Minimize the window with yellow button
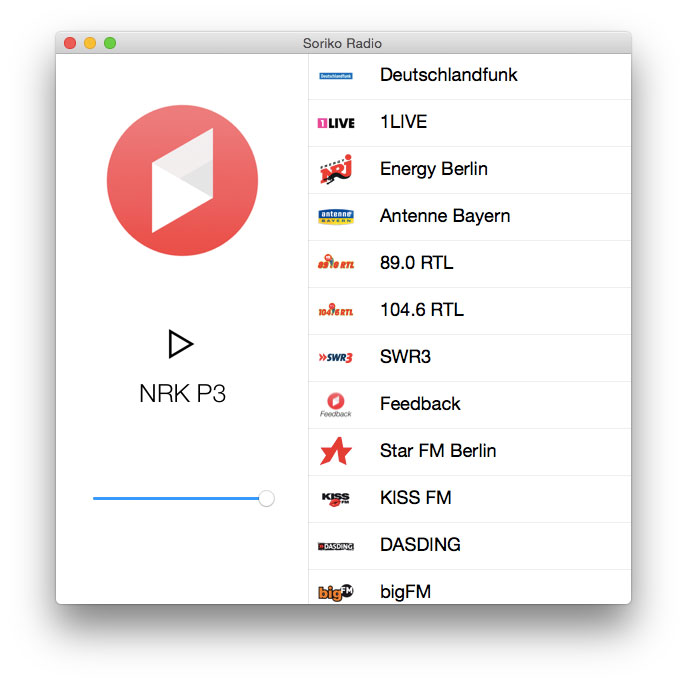The height and width of the screenshot is (684, 687). pos(90,43)
